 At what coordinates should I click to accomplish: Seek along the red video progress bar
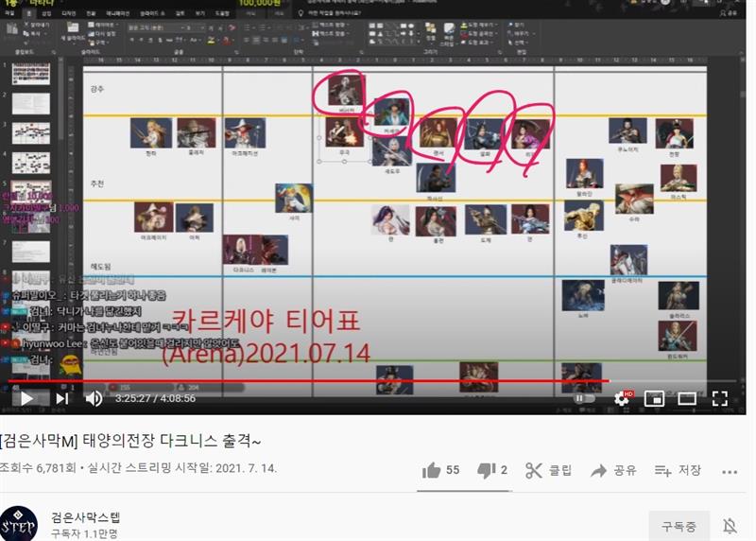(309, 381)
